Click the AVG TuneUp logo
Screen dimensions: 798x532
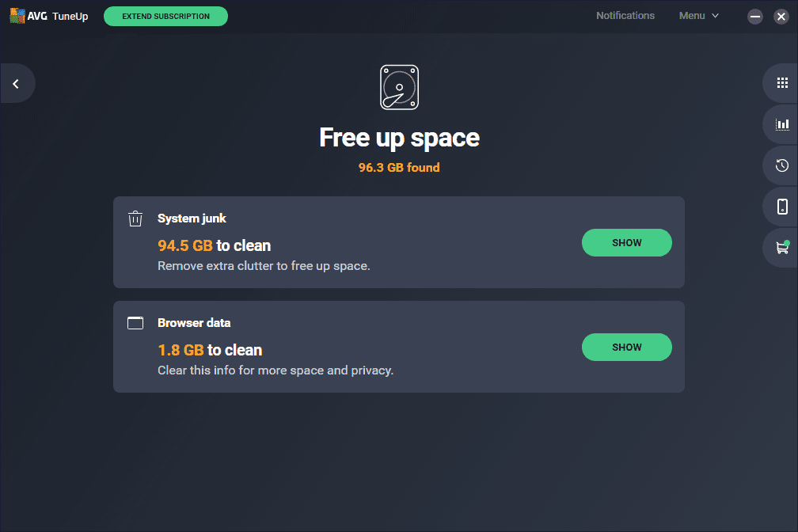point(49,16)
